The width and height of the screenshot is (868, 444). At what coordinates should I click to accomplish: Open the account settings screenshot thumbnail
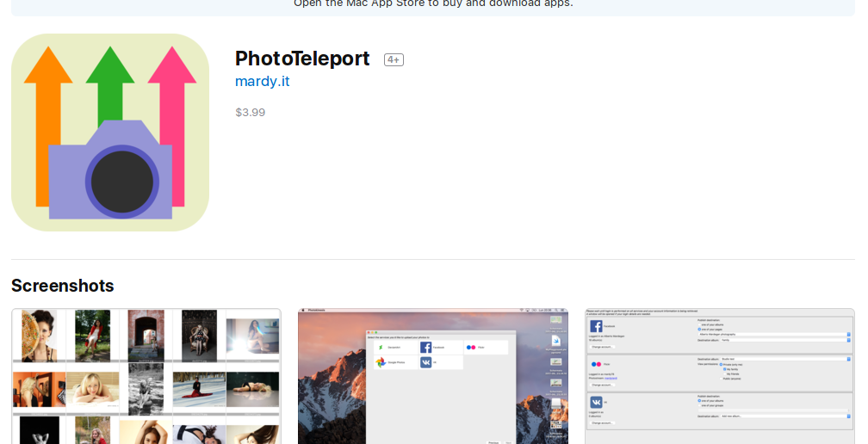tap(720, 376)
